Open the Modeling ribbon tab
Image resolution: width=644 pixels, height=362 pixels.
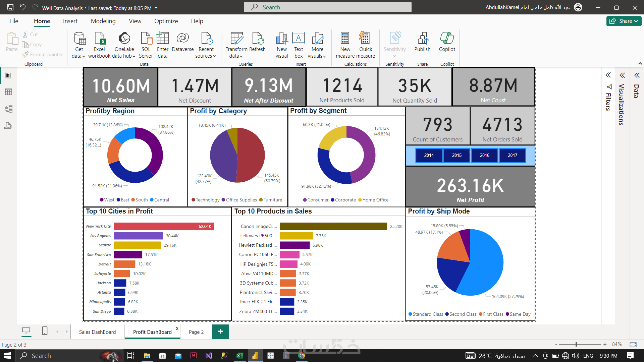(x=103, y=21)
